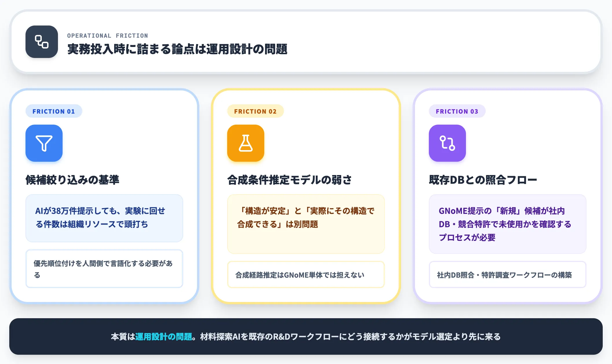Click the note 優先順位付けを人間側で言語化する必要がある

pyautogui.click(x=104, y=269)
